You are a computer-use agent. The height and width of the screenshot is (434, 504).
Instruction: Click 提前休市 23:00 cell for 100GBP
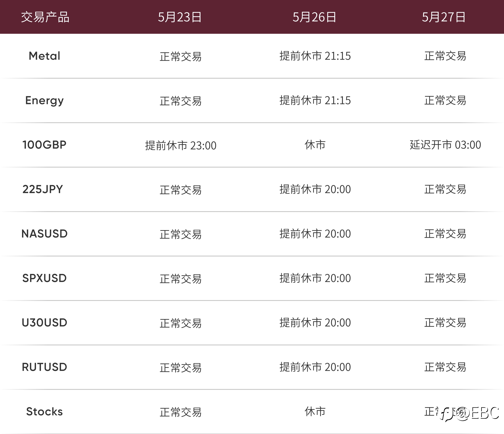click(181, 146)
